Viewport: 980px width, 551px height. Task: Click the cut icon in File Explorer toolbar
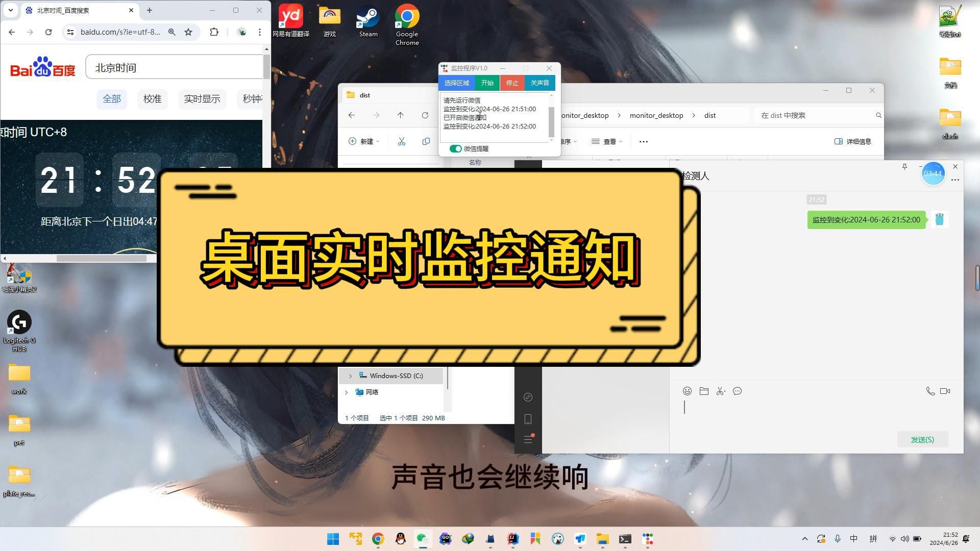coord(401,141)
